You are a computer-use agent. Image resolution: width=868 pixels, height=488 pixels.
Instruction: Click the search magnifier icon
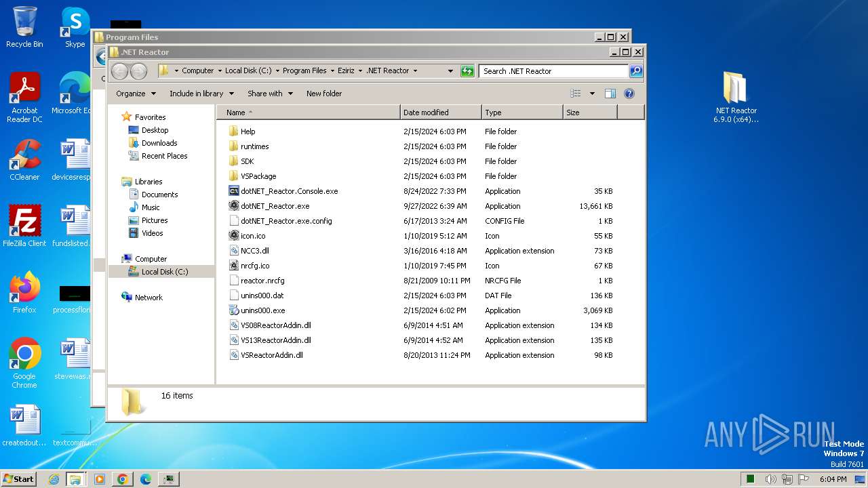point(635,71)
